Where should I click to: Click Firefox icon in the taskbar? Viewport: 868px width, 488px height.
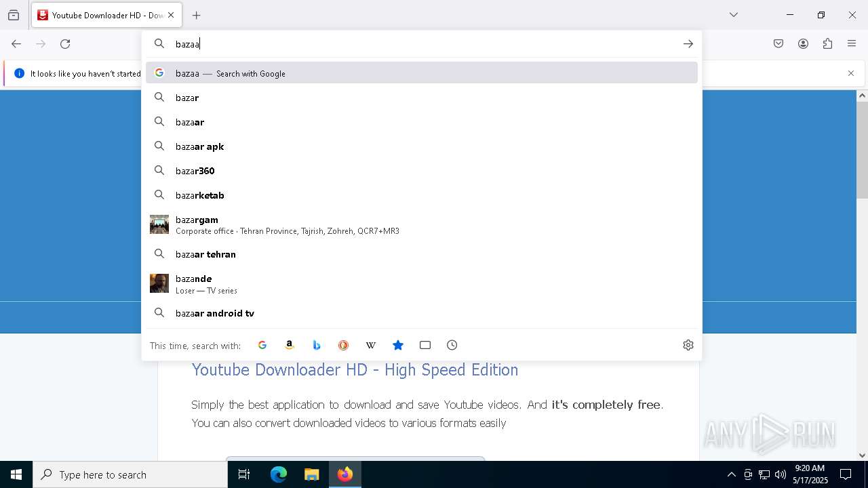click(345, 474)
